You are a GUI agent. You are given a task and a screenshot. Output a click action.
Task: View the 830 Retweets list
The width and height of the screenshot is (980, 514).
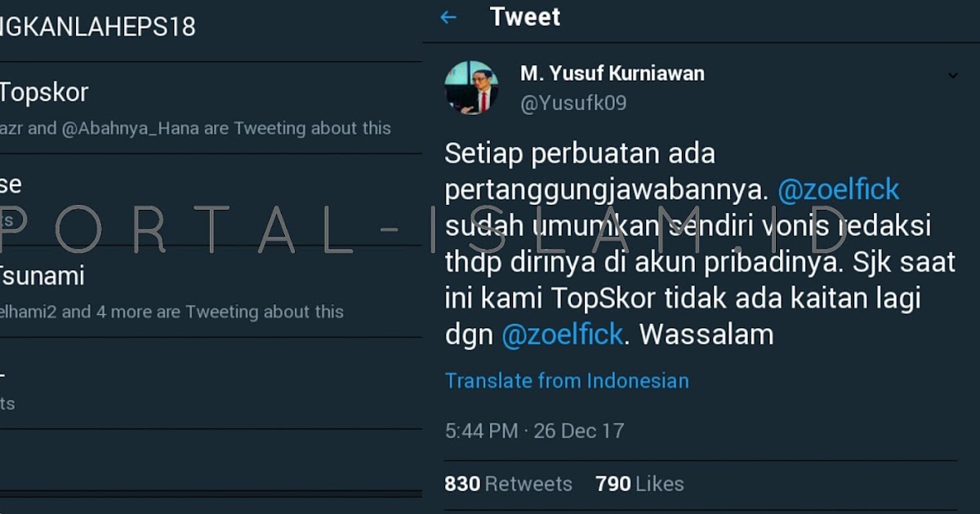pyautogui.click(x=508, y=484)
